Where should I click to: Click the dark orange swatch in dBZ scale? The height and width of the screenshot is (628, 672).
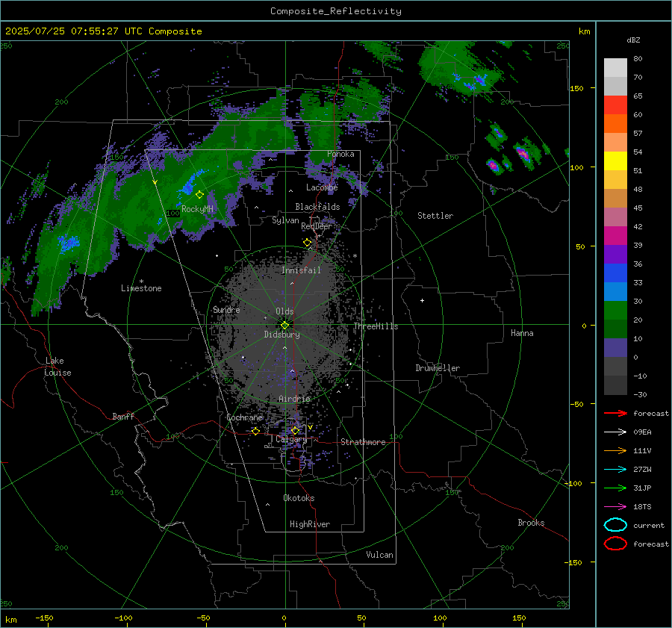(615, 124)
